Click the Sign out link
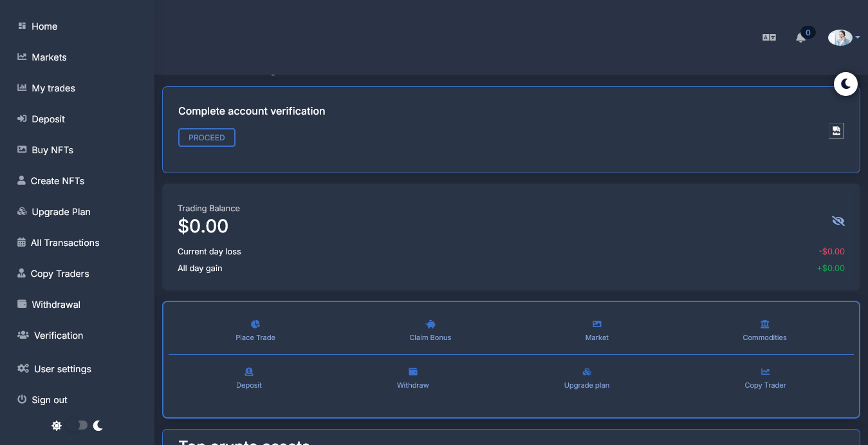Image resolution: width=868 pixels, height=445 pixels. [x=49, y=400]
